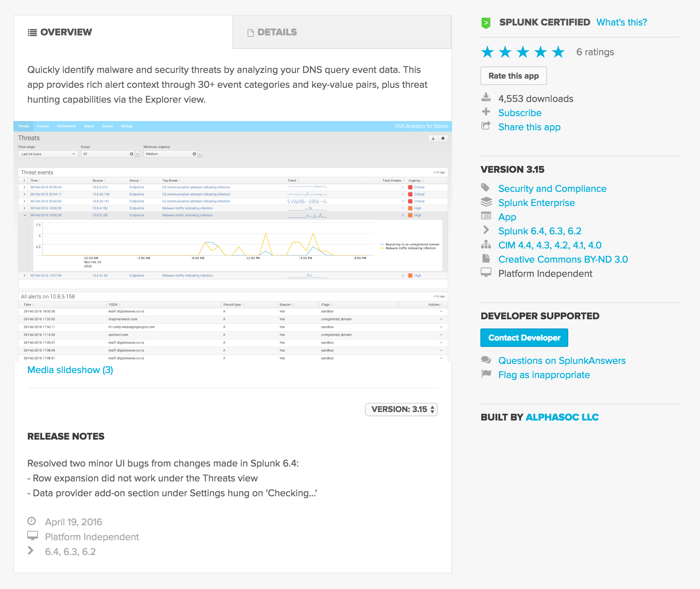Click the downloads tray icon
The height and width of the screenshot is (589, 700).
pyautogui.click(x=486, y=97)
